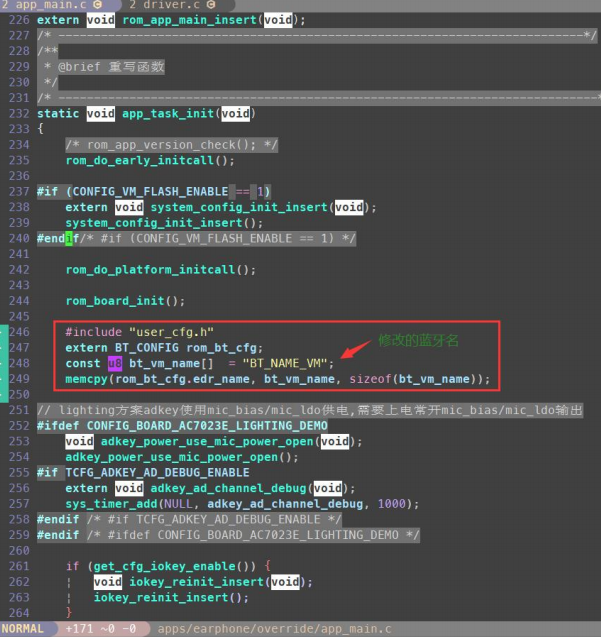The image size is (601, 637).
Task: Click '#endif' on line 259
Action: pos(58,535)
